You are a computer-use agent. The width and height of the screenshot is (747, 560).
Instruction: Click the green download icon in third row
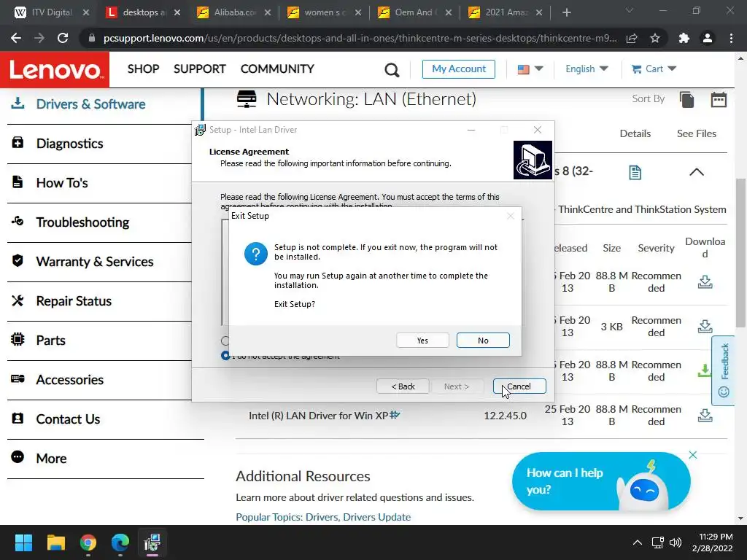(704, 370)
